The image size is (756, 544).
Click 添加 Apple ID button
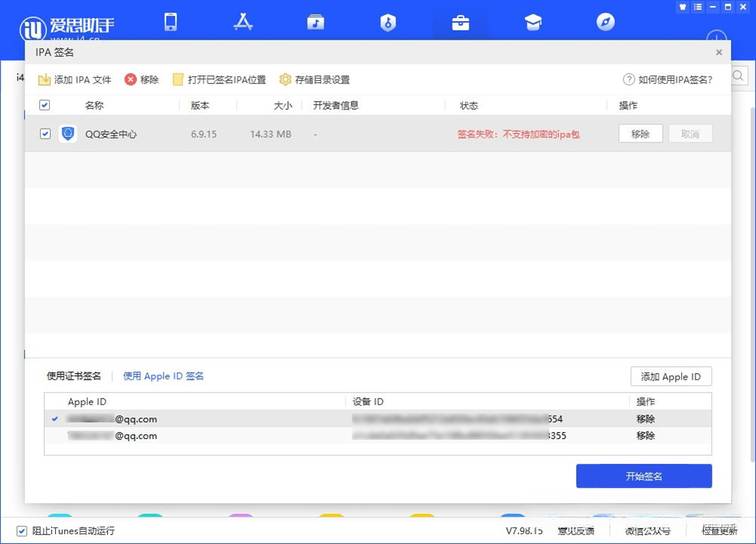(x=671, y=376)
